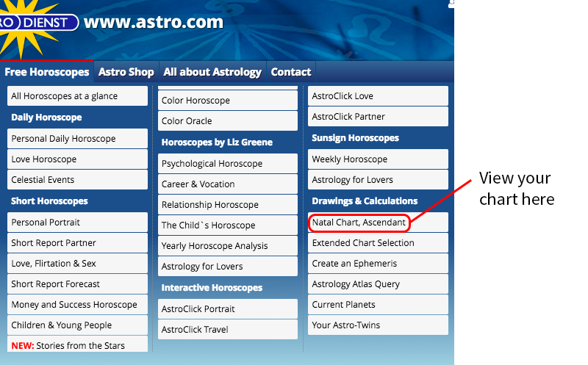588x365 pixels.
Task: Open Current Planets link
Action: tap(378, 305)
